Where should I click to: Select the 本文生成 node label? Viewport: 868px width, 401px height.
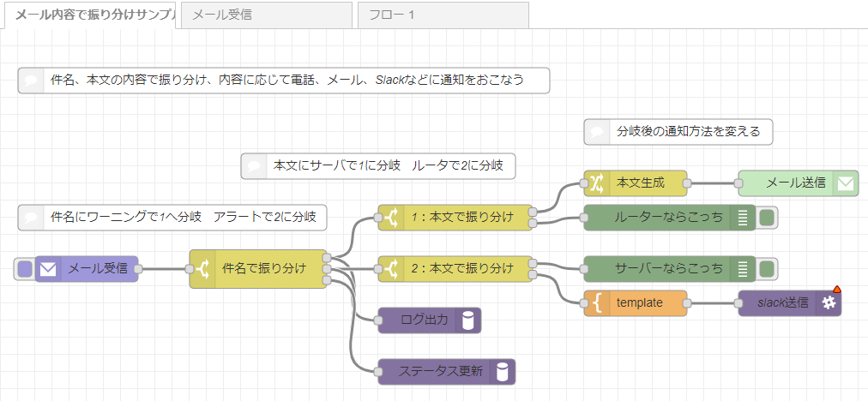point(641,183)
